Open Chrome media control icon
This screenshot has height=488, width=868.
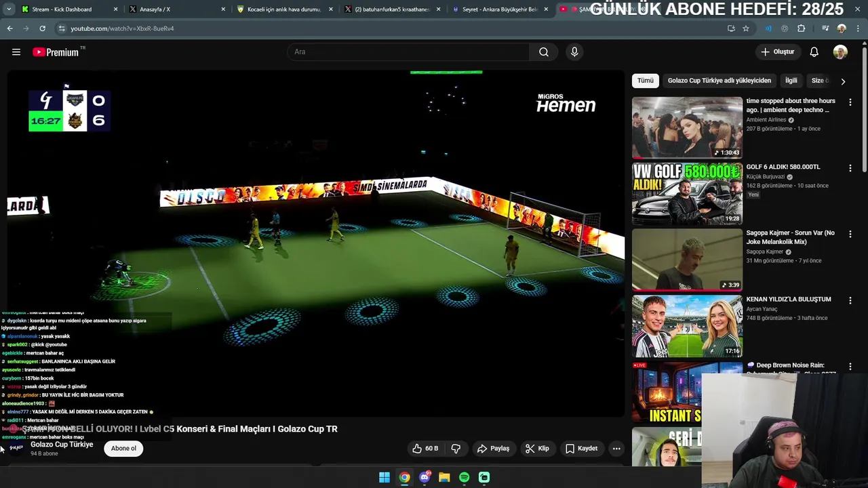pyautogui.click(x=825, y=28)
